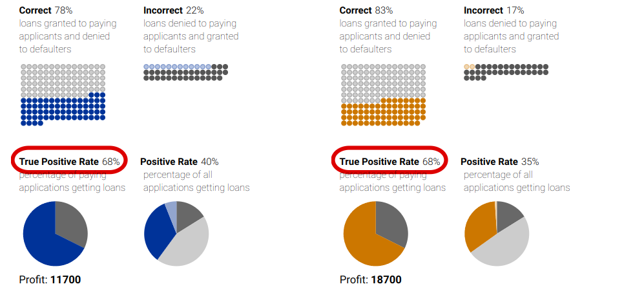Click the orange Positive Rate pie chart

point(497,233)
